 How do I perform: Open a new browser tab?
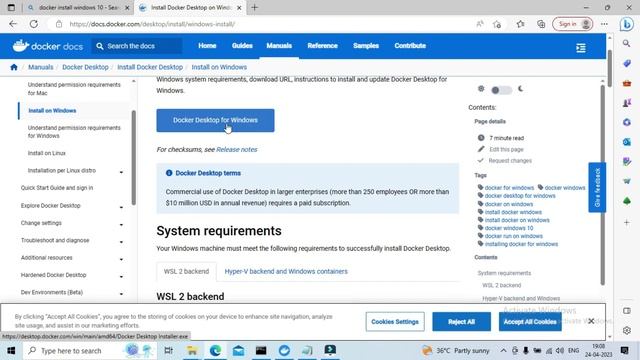pos(255,7)
